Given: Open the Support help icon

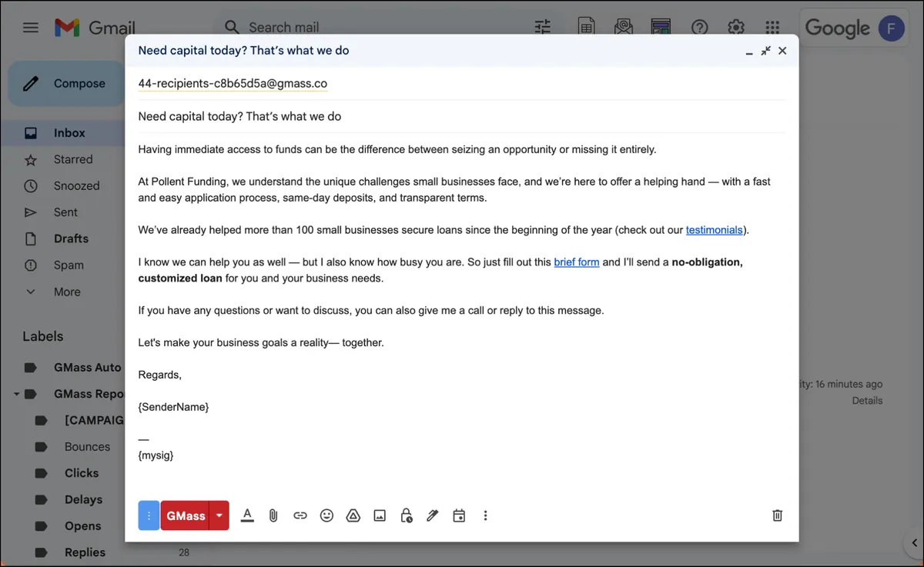Looking at the screenshot, I should pos(699,28).
